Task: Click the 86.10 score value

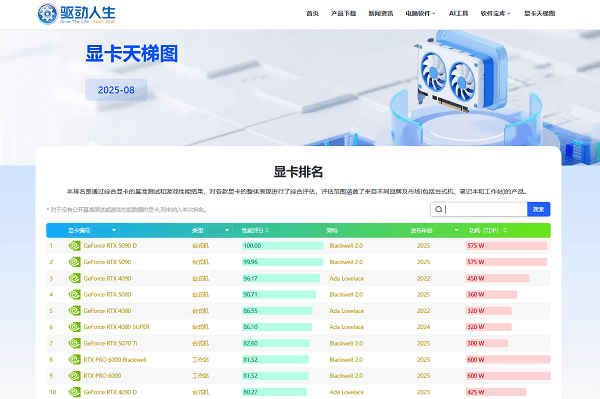Action: click(250, 327)
